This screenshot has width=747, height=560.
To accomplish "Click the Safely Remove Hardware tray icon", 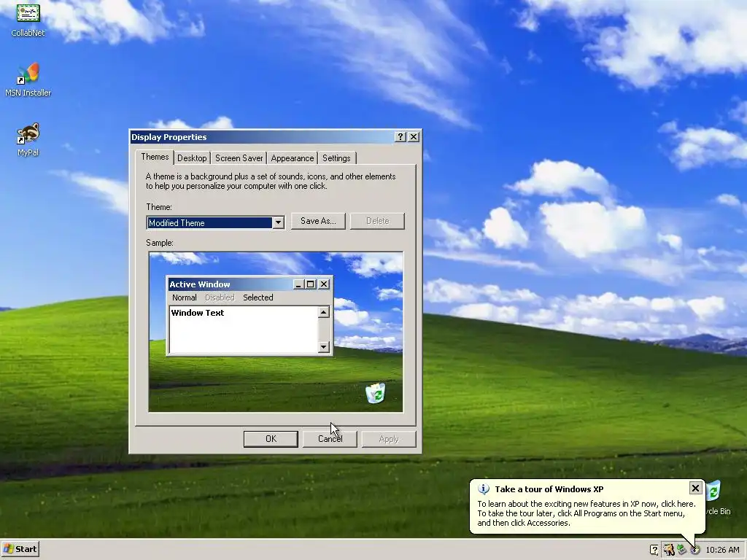I will [682, 550].
